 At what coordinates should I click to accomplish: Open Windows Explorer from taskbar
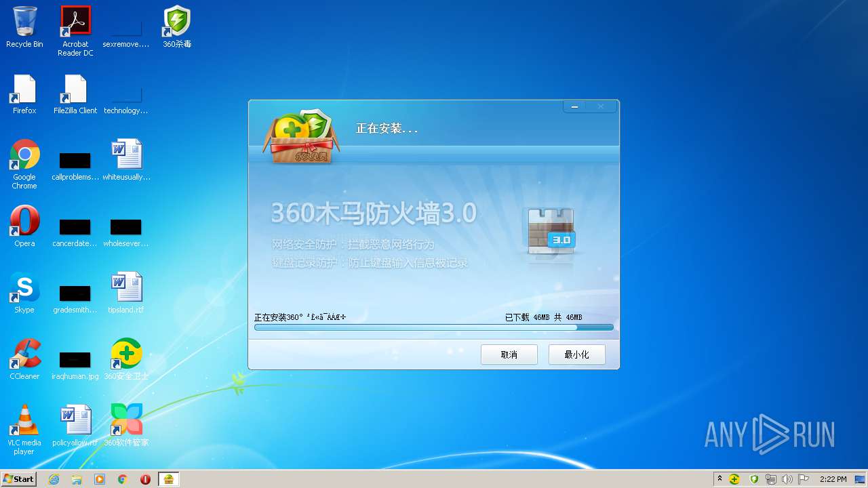(x=77, y=479)
